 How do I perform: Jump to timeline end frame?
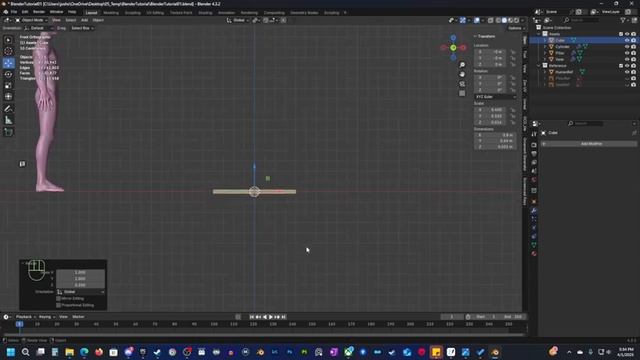[x=284, y=317]
